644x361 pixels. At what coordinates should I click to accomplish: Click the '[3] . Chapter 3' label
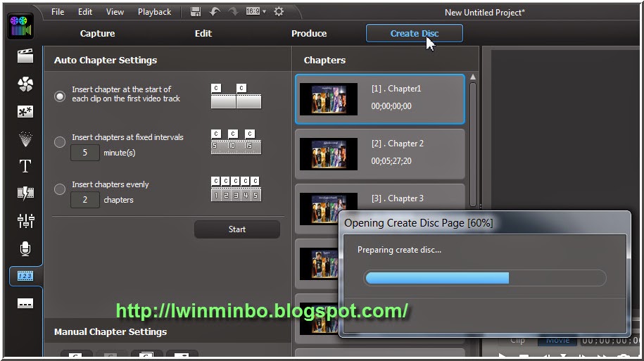[398, 198]
